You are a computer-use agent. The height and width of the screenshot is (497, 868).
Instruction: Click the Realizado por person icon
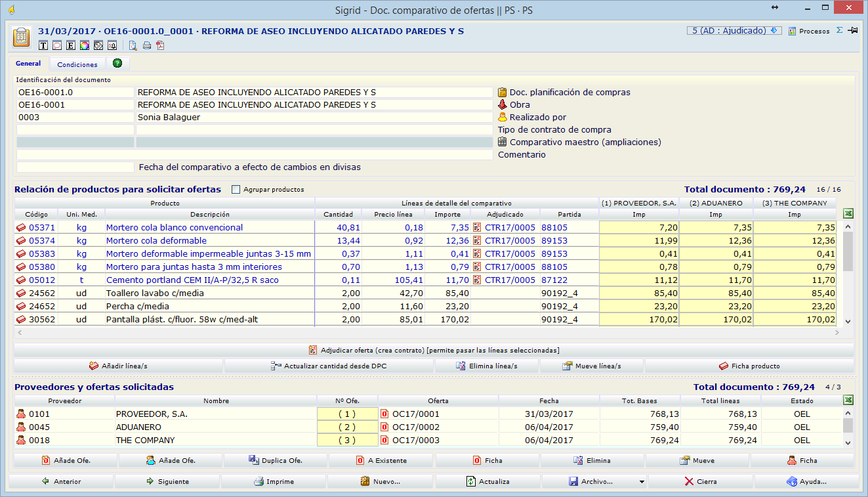503,117
